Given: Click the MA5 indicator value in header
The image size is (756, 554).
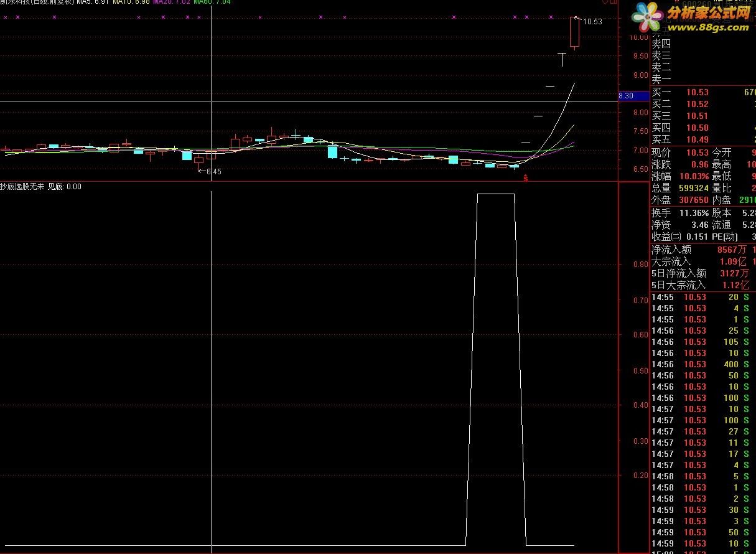Looking at the screenshot, I should click(93, 2).
